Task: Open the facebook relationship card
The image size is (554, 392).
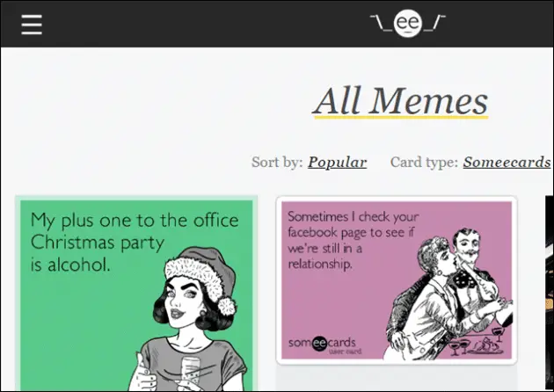Action: 397,280
